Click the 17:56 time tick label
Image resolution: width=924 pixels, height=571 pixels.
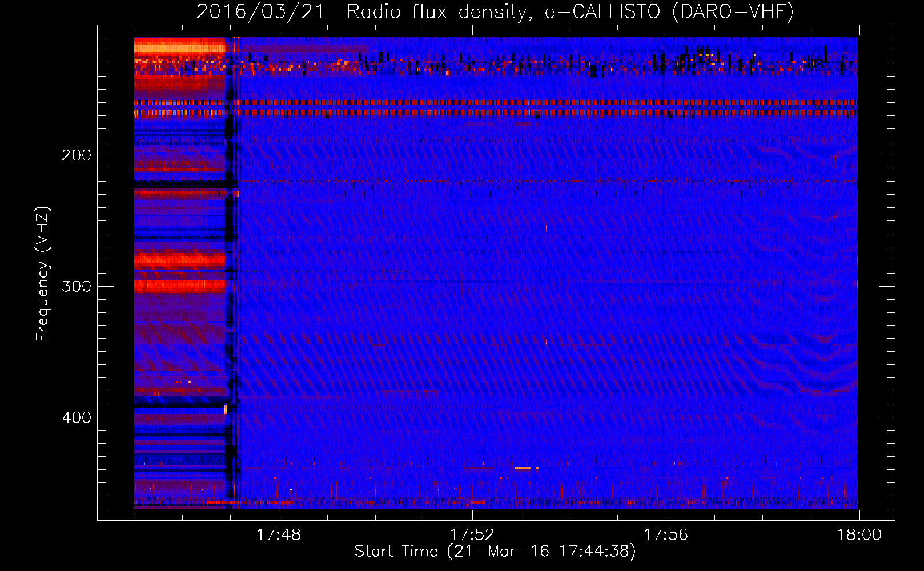pyautogui.click(x=666, y=535)
